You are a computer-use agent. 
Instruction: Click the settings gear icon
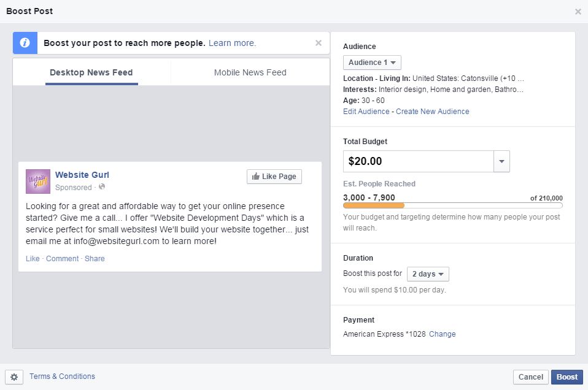tap(14, 377)
